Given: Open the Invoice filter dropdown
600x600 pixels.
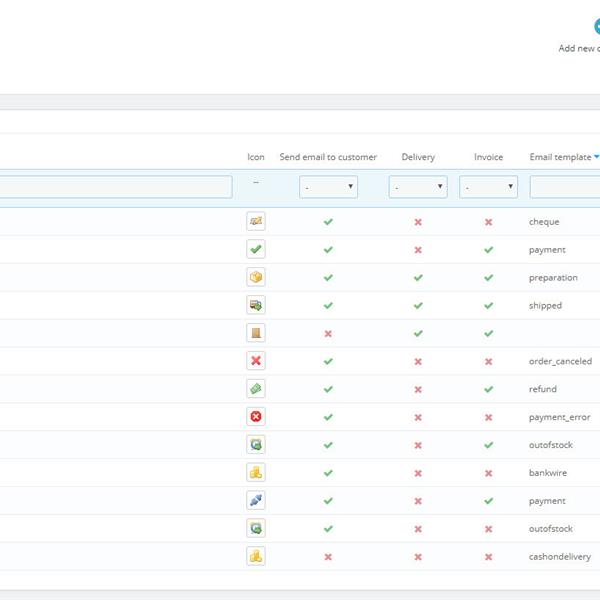Looking at the screenshot, I should click(488, 187).
